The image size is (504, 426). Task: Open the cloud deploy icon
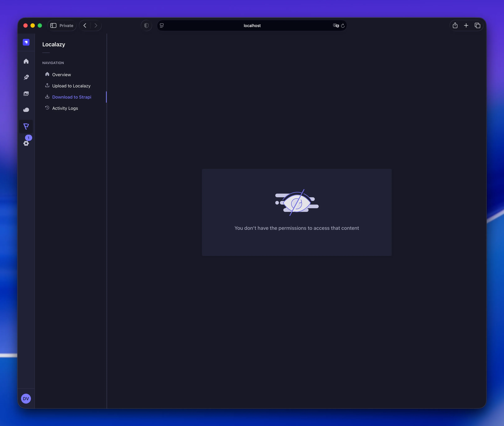coord(26,110)
